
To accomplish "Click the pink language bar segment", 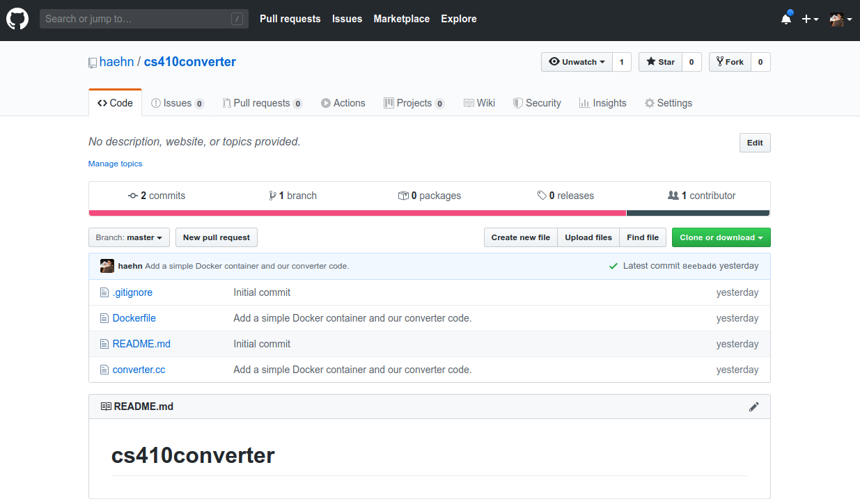I will click(357, 213).
